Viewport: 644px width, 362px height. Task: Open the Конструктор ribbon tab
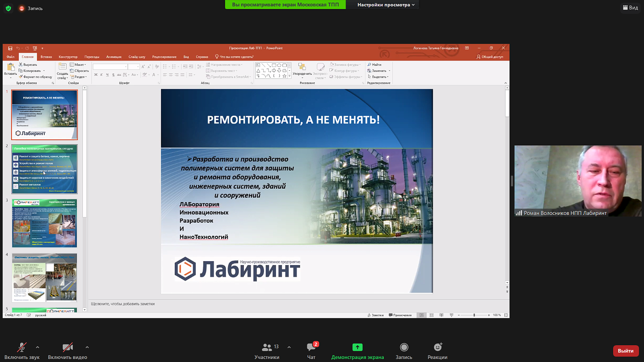pyautogui.click(x=68, y=57)
